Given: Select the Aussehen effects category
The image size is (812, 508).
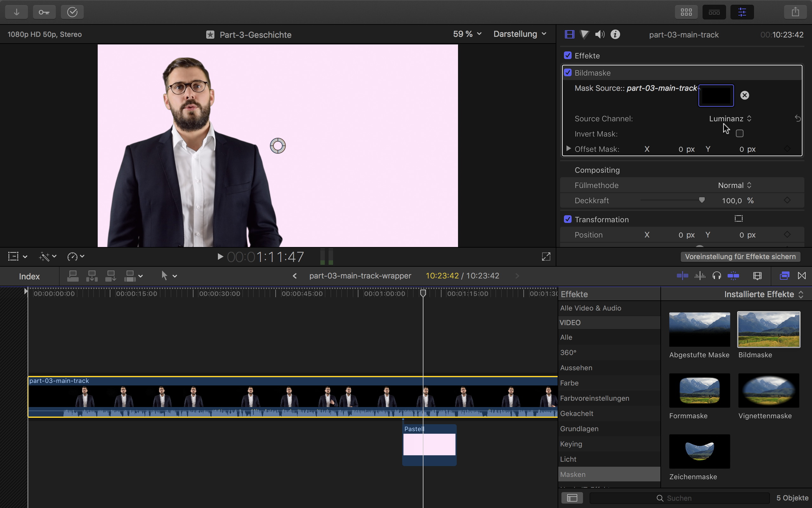Looking at the screenshot, I should tap(609, 368).
